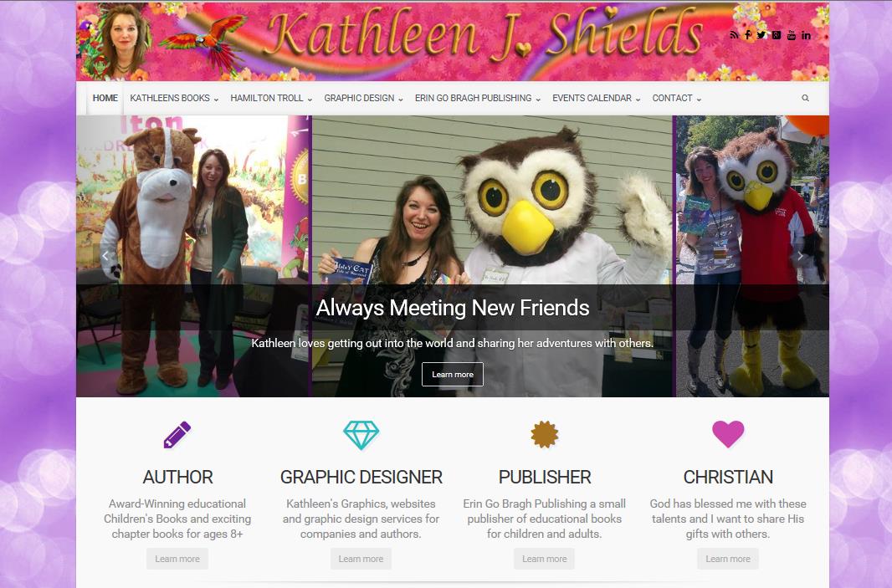
Task: Open the Google Plus icon
Action: 777,35
